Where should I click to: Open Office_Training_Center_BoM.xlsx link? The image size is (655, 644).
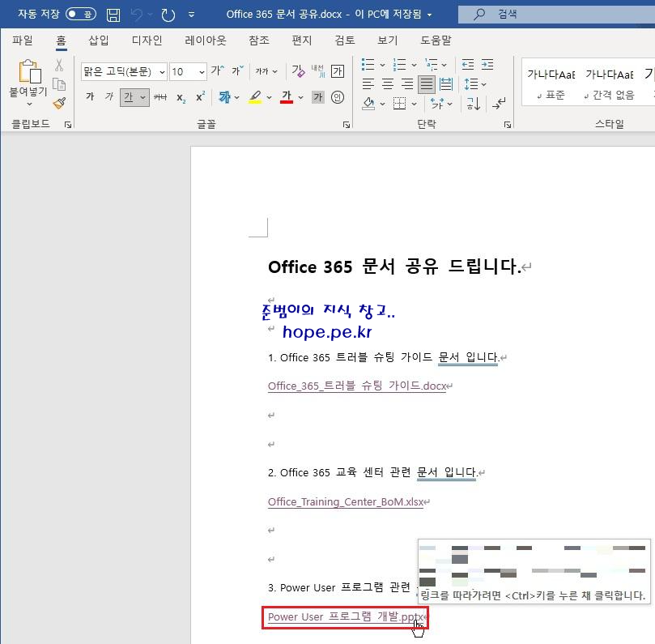pos(346,501)
